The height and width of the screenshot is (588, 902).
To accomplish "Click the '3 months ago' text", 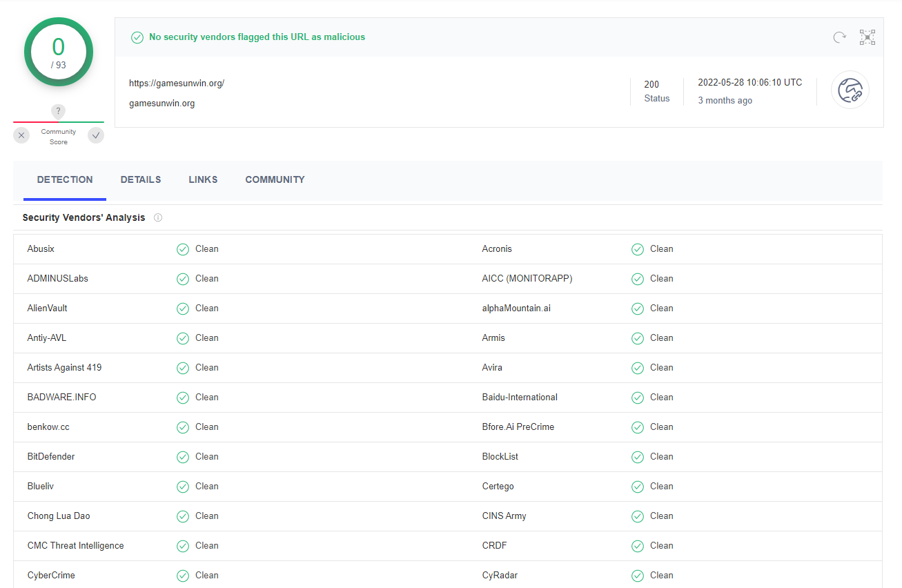I will [x=725, y=101].
